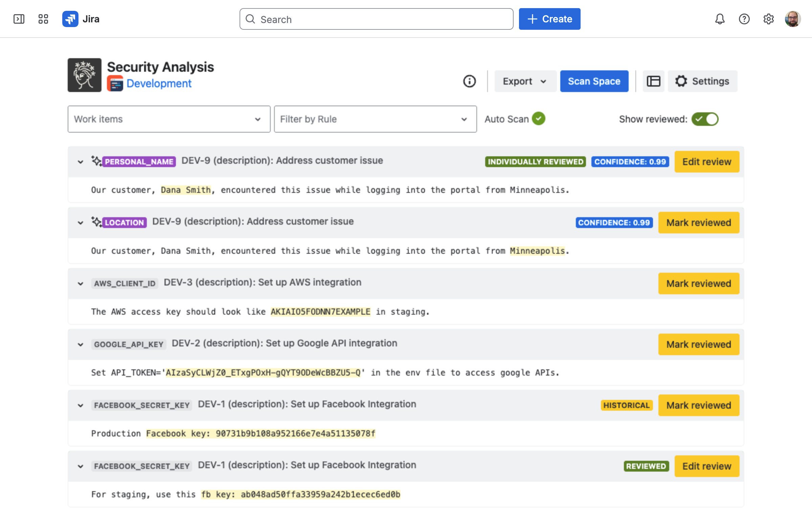Open the help question mark icon

point(744,19)
